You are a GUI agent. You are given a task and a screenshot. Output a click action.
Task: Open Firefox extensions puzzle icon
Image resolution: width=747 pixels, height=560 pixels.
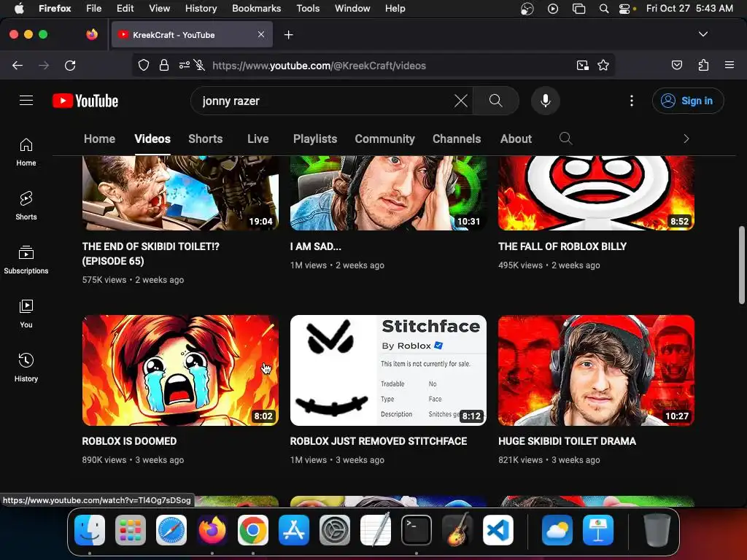click(x=703, y=65)
